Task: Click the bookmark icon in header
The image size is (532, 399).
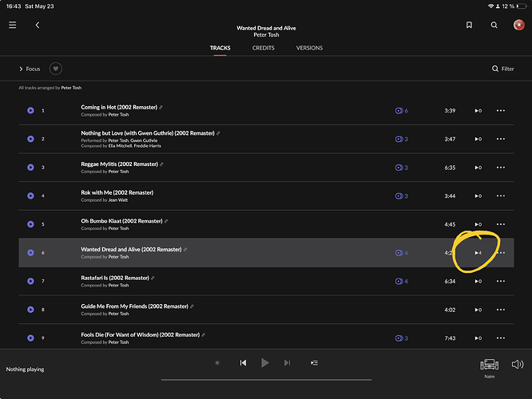Action: coord(469,25)
